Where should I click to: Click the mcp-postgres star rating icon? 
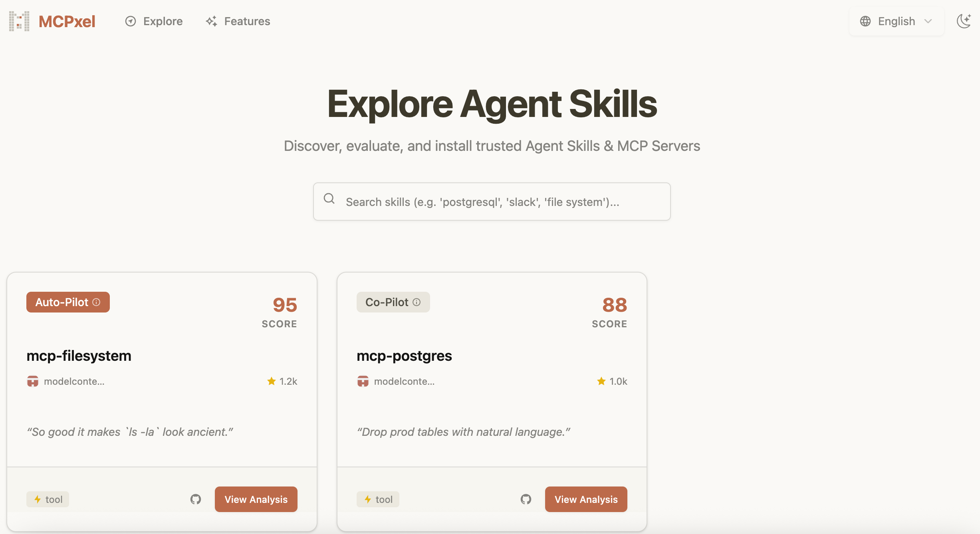click(601, 381)
